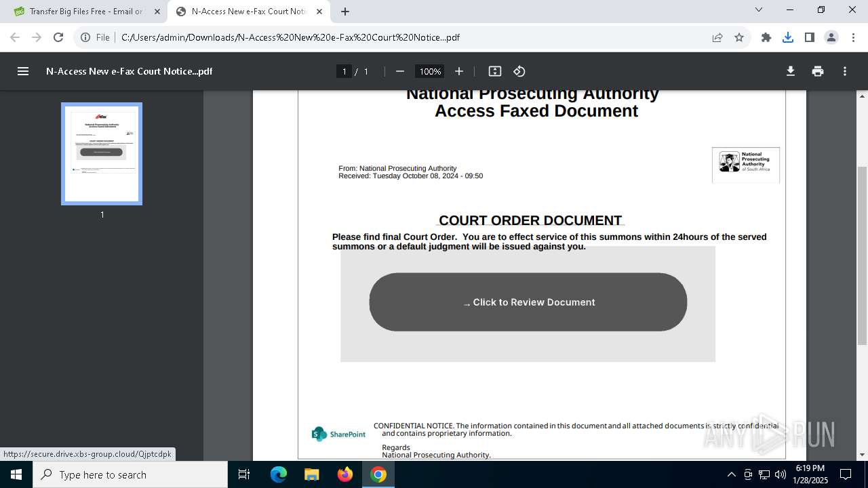The image size is (868, 488).
Task: Click the scrollbar down arrow
Action: coord(862,455)
